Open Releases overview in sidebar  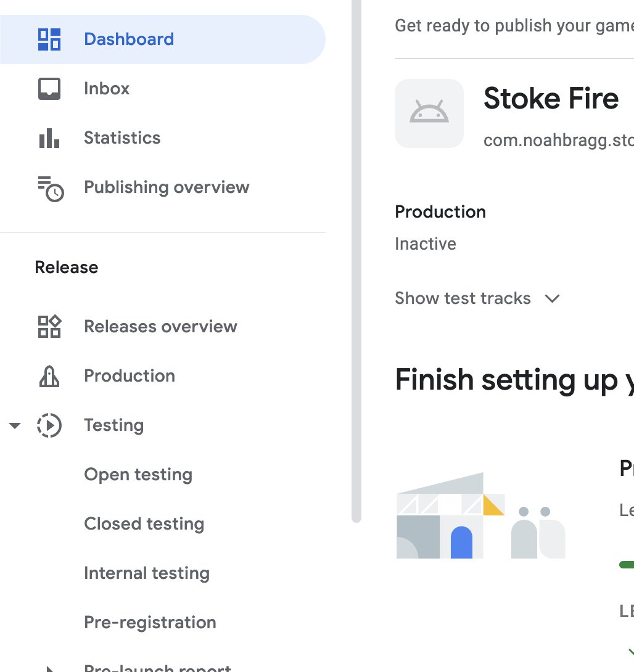pyautogui.click(x=162, y=327)
